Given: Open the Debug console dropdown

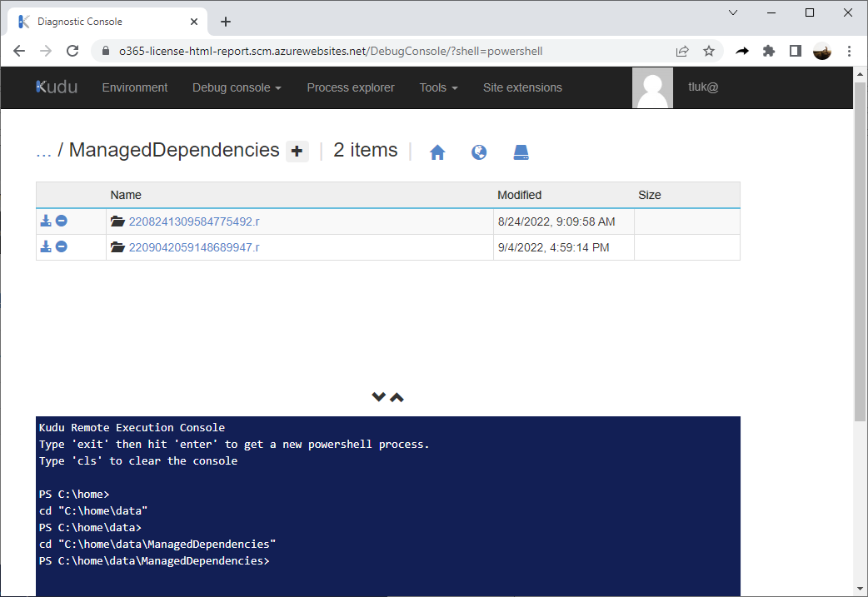Looking at the screenshot, I should (237, 87).
